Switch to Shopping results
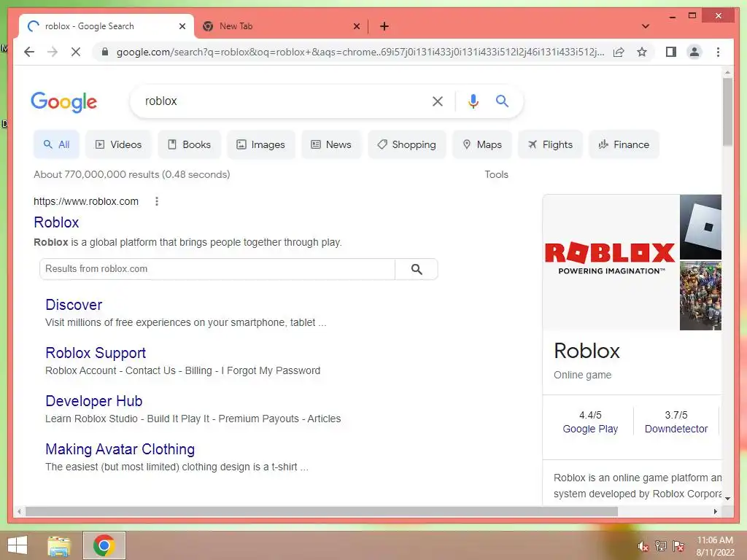747x560 pixels. click(x=406, y=144)
